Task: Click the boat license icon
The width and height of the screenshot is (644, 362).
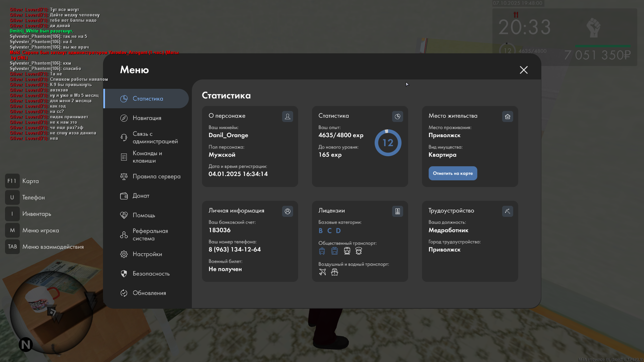Action: point(334,272)
